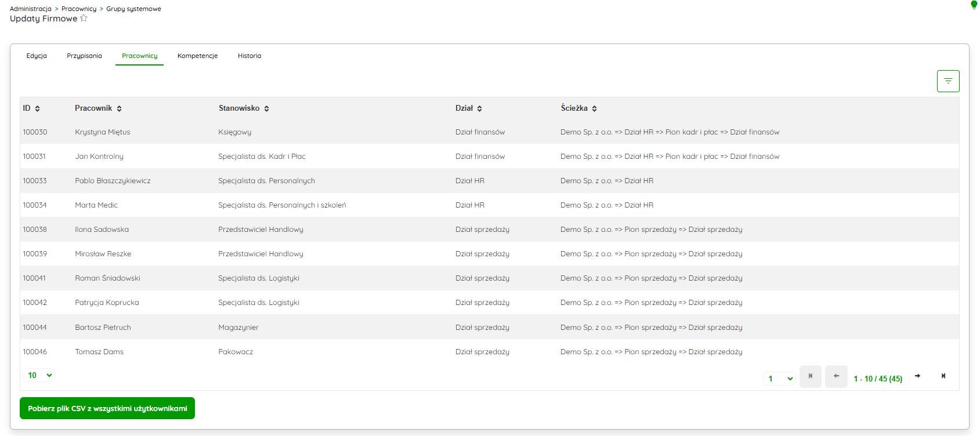Mark Updaty Firmowe as favorite star
The width and height of the screenshot is (980, 436).
tap(84, 18)
